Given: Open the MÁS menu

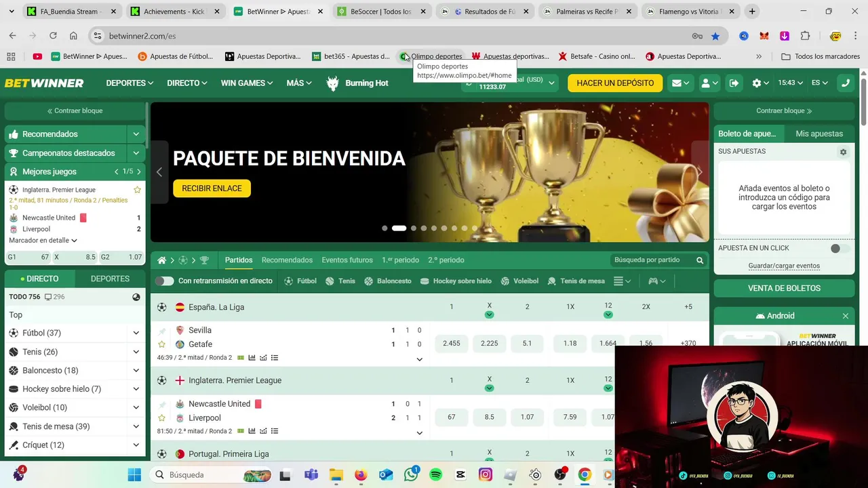Looking at the screenshot, I should (x=298, y=83).
